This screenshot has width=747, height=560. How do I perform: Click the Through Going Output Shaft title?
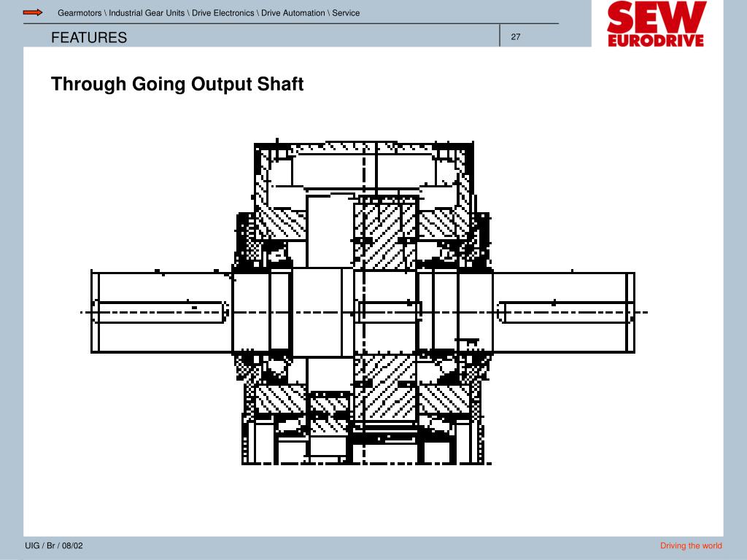pos(177,84)
